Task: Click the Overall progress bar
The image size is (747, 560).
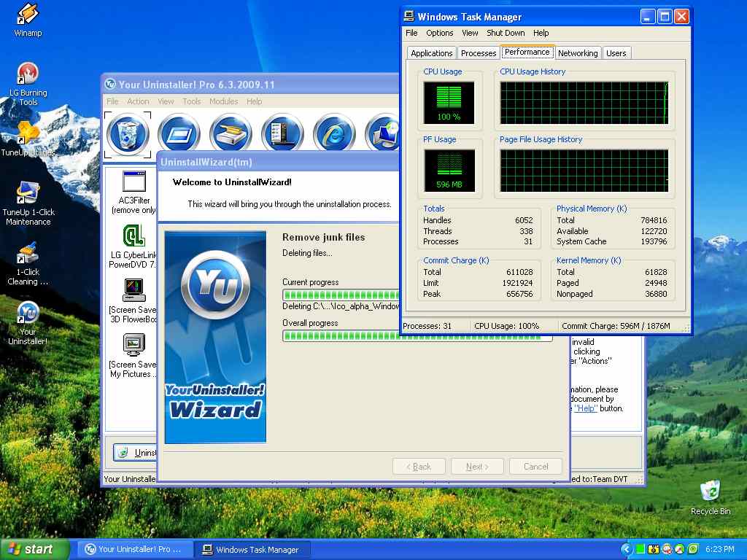Action: coord(417,335)
